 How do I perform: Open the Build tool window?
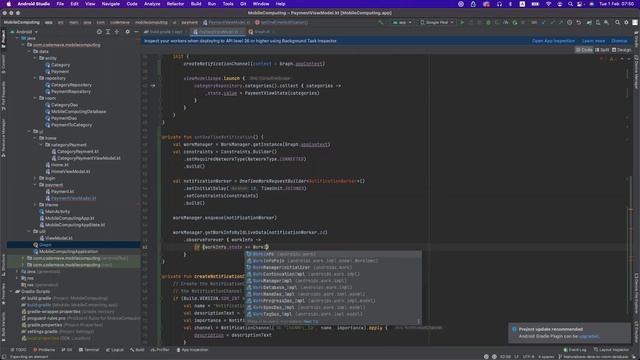137,350
